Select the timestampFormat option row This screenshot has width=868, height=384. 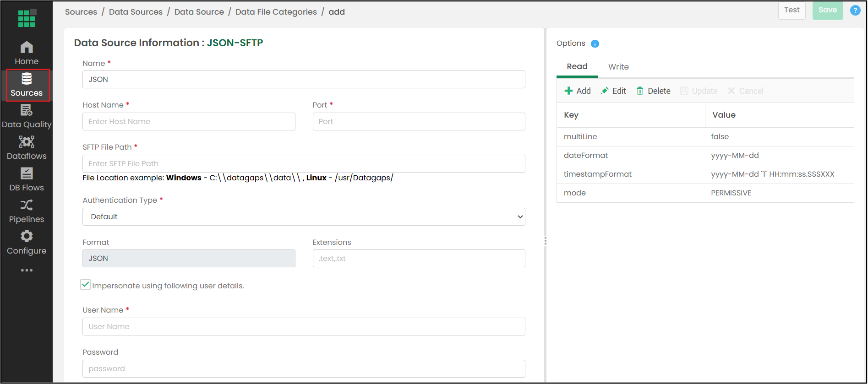[705, 174]
